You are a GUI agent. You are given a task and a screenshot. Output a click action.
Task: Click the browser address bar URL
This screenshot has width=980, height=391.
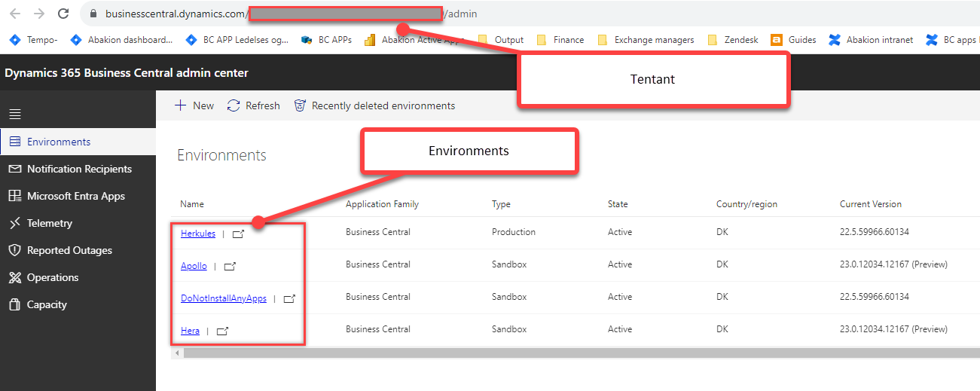coord(292,14)
